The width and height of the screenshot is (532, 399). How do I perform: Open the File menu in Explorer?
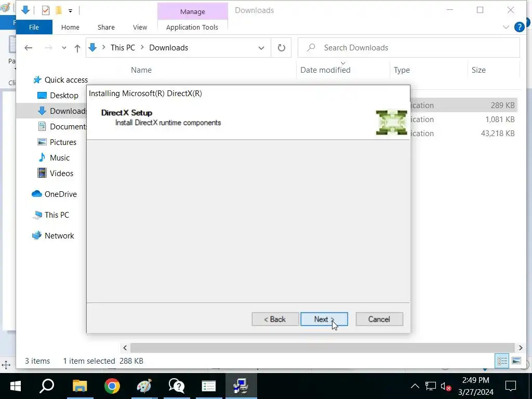pyautogui.click(x=34, y=27)
